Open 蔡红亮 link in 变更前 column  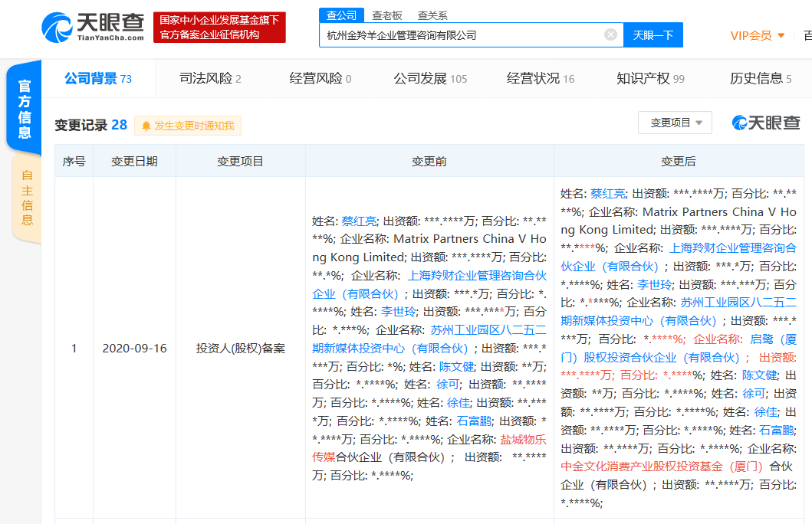click(x=359, y=221)
